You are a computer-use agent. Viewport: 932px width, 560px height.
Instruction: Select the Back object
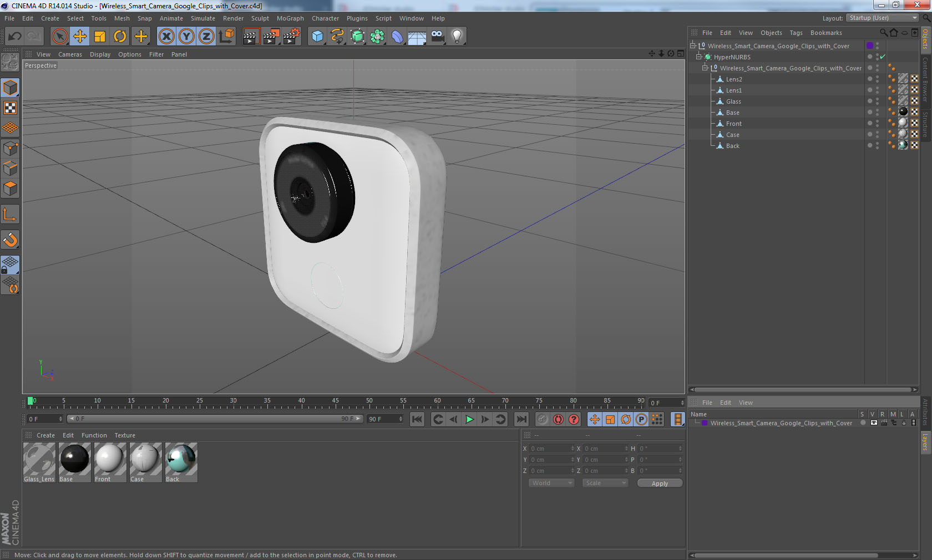tap(732, 146)
